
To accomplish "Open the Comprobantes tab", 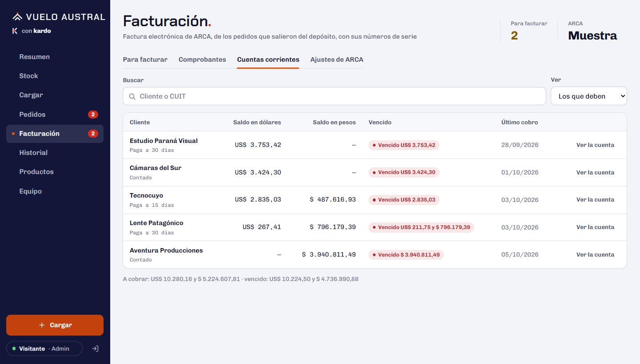I will pyautogui.click(x=202, y=59).
